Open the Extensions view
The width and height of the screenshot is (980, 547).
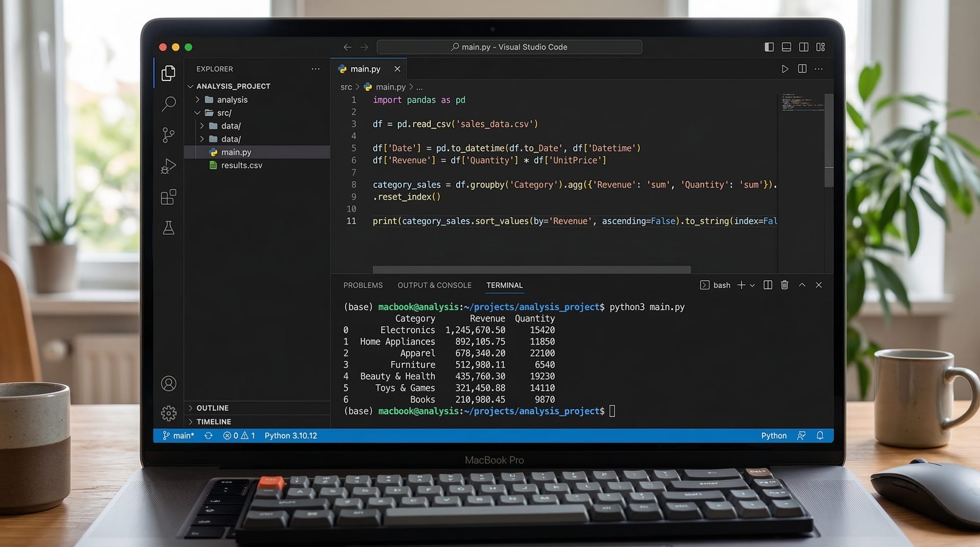coord(168,197)
